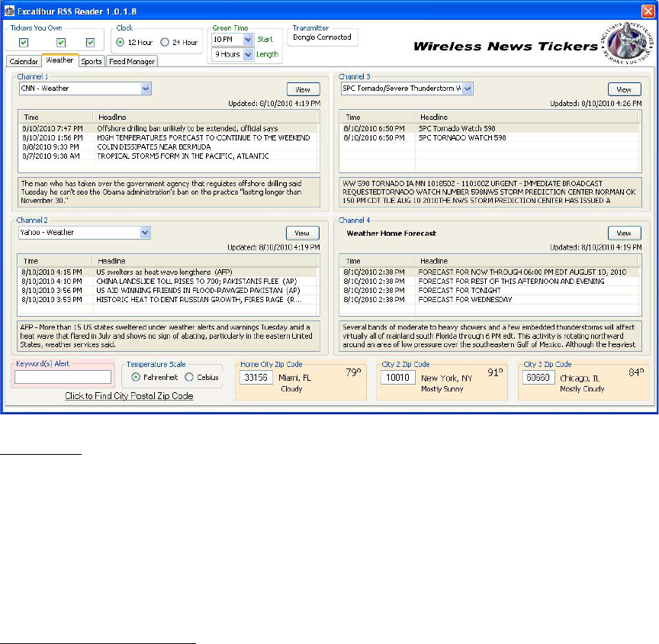The width and height of the screenshot is (659, 644).
Task: Select 'FORECAST FOR TONIGHT' row
Action: [x=490, y=291]
